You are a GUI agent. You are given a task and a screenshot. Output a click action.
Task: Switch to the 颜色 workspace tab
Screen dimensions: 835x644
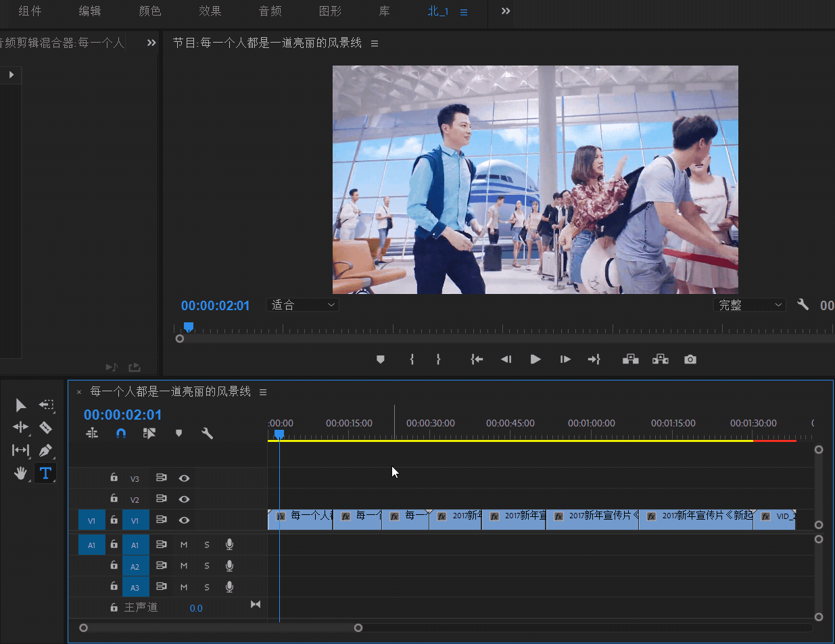pyautogui.click(x=150, y=11)
